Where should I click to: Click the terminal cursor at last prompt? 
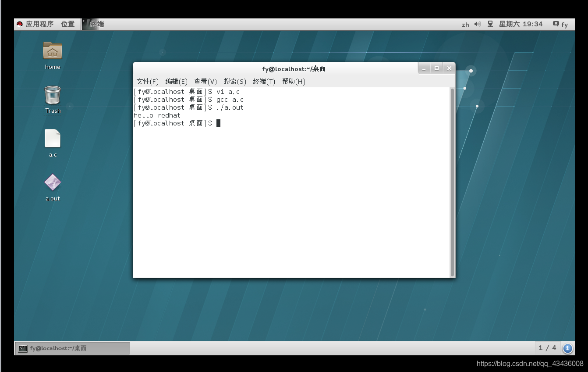point(218,123)
